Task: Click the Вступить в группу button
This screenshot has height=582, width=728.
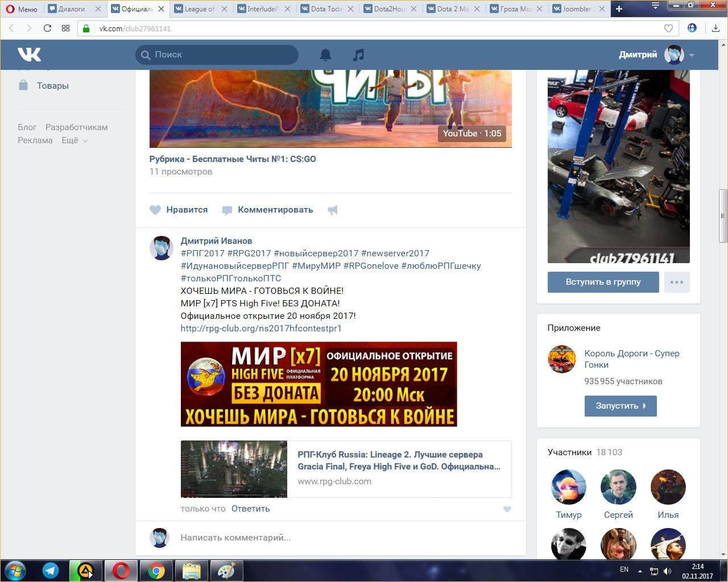Action: tap(603, 282)
